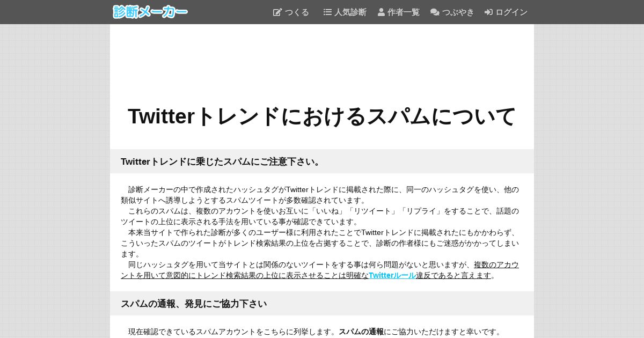
Task: Click the bold text スパムの通報
Action: click(x=361, y=332)
